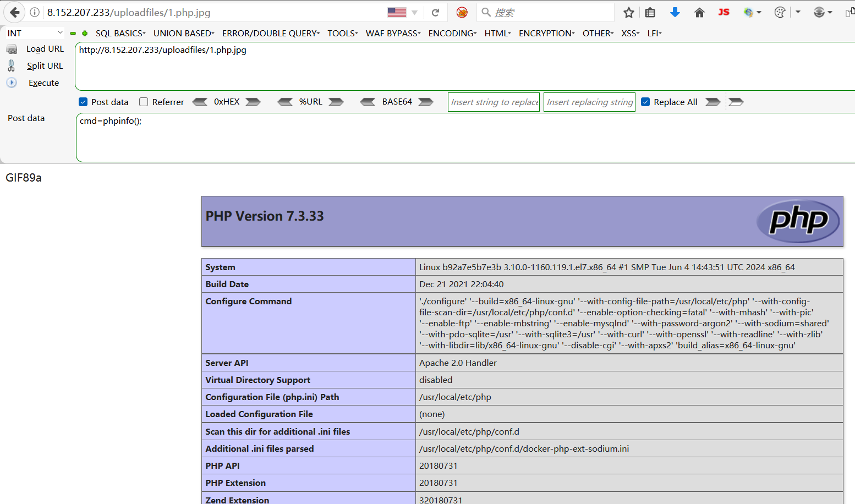Click the green minus decrement icon
The width and height of the screenshot is (855, 504).
tap(73, 33)
